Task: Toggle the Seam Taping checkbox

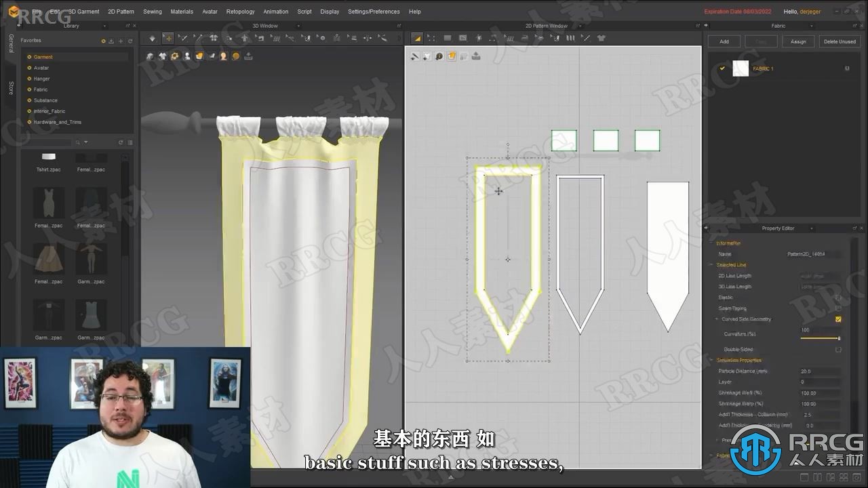Action: tap(838, 308)
